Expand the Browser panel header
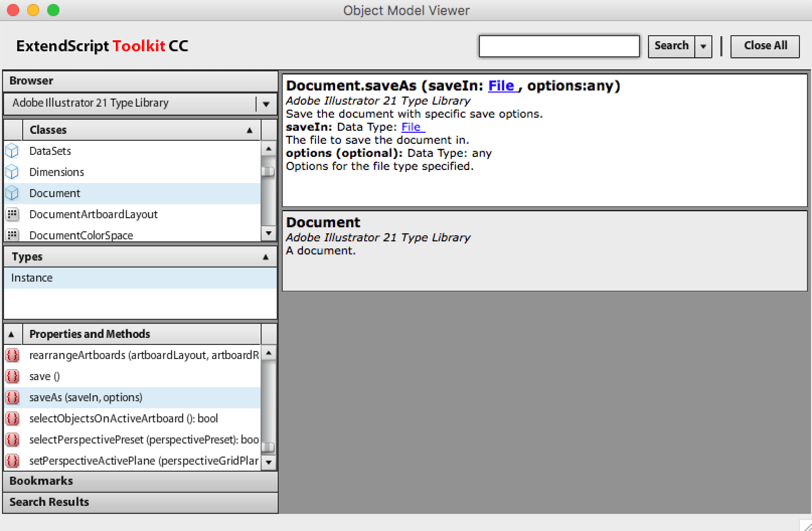812x531 pixels. [x=140, y=81]
